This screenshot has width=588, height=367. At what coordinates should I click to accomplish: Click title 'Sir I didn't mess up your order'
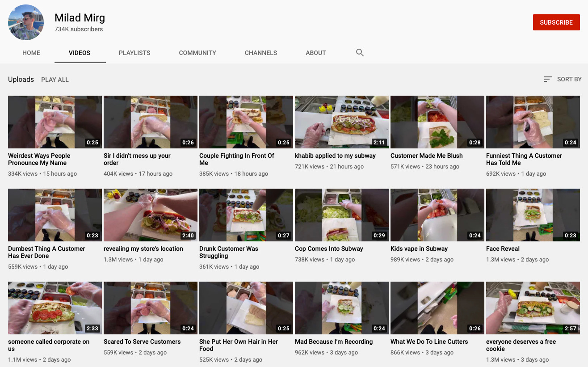point(137,159)
